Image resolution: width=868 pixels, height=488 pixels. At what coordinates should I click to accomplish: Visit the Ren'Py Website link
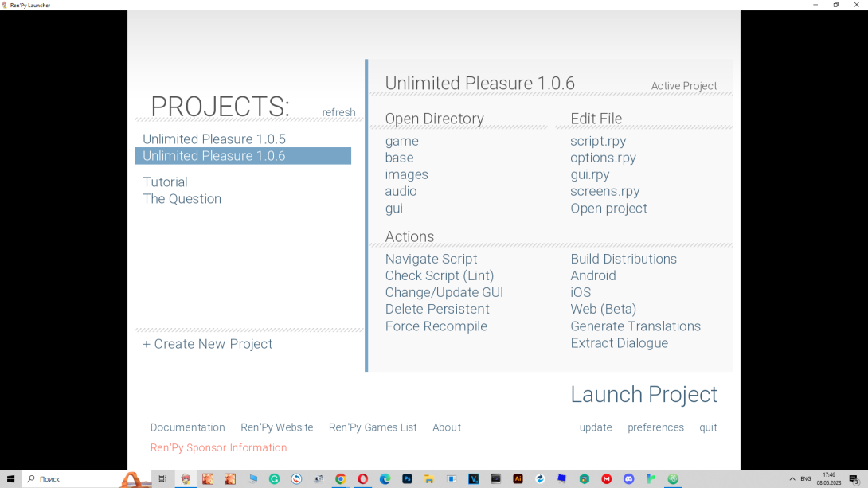[277, 427]
